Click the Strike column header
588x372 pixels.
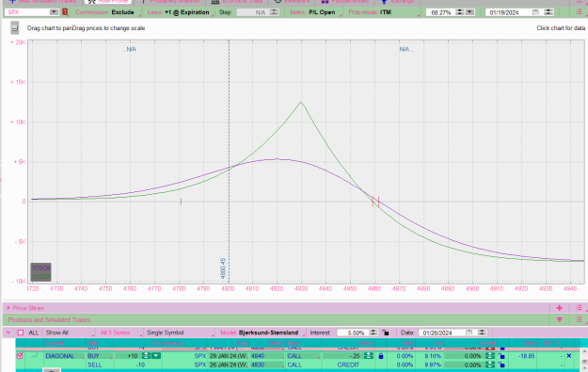point(278,343)
